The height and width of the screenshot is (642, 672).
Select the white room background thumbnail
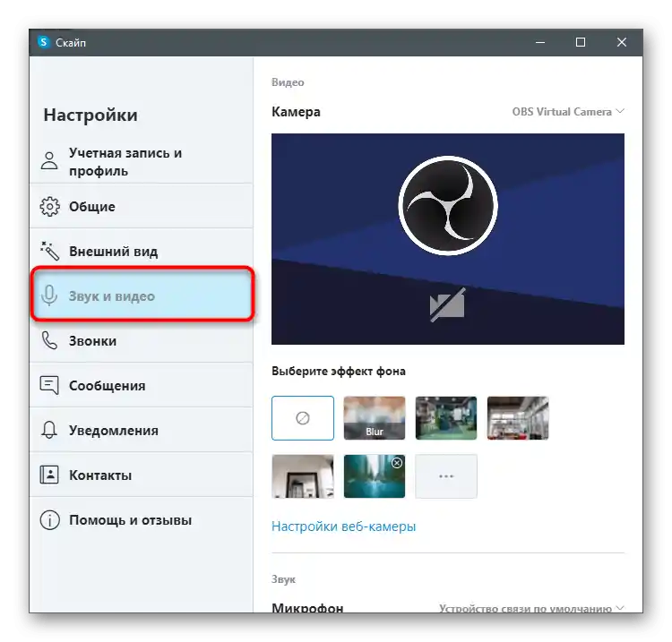coord(303,476)
